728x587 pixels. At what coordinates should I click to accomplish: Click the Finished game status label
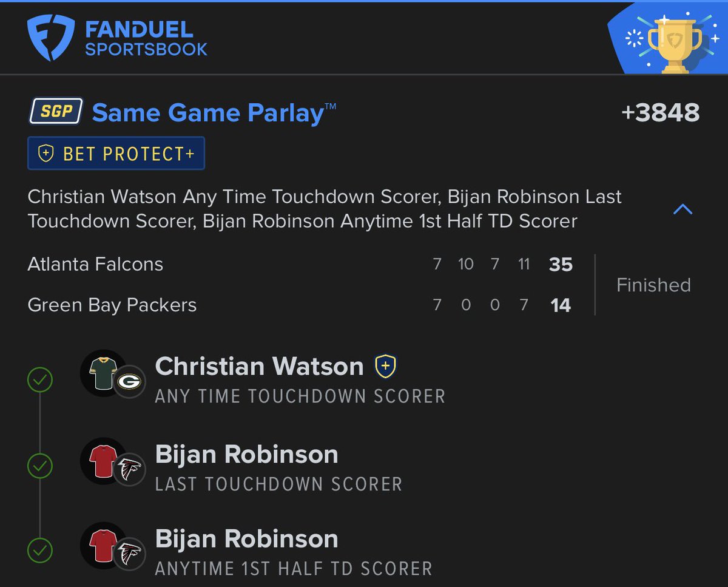pyautogui.click(x=653, y=285)
